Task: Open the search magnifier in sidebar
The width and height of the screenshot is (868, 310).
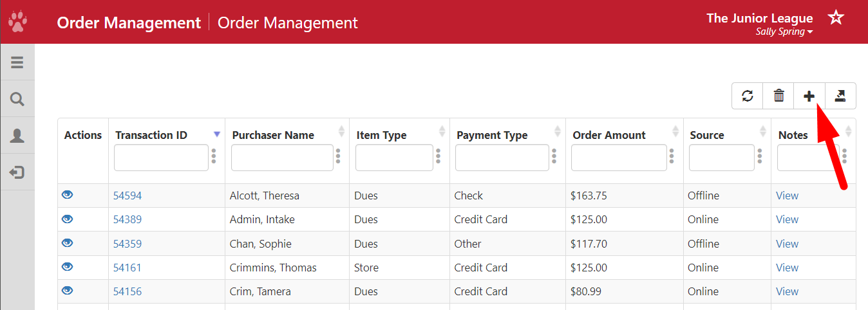Action: [17, 99]
